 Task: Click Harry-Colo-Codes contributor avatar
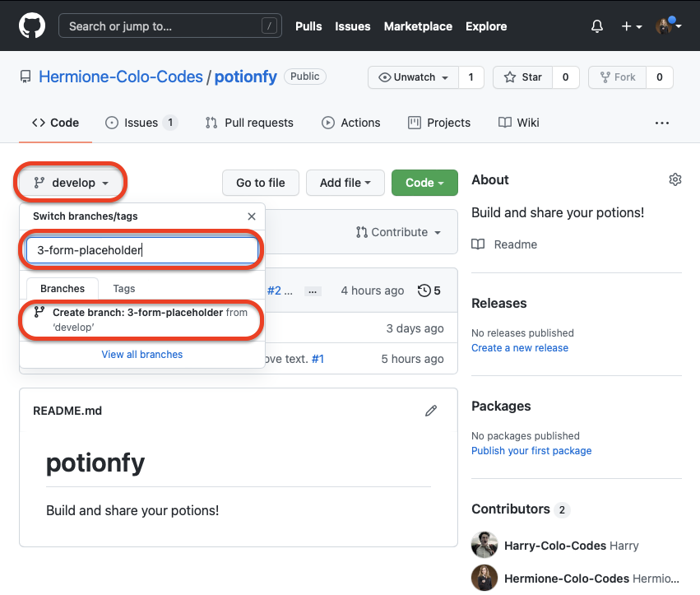point(484,546)
